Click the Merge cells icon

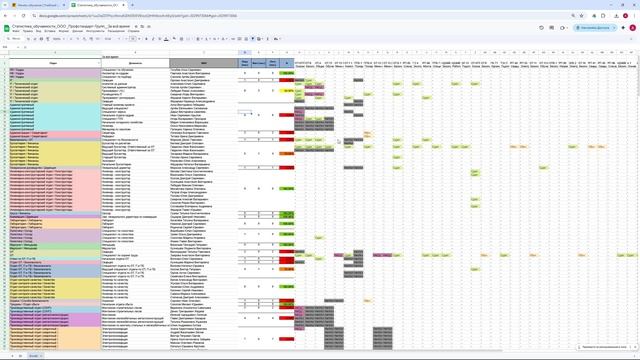point(188,39)
